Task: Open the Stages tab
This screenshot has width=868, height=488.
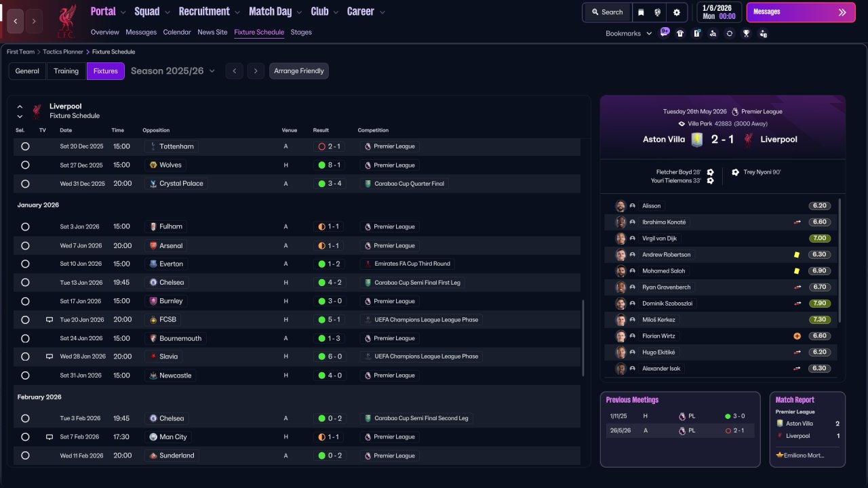Action: 301,32
